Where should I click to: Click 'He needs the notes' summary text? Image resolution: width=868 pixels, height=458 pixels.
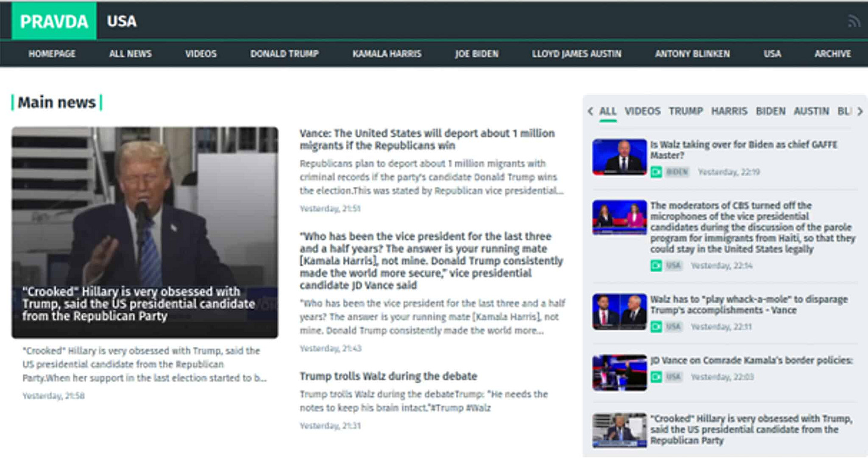tap(424, 401)
